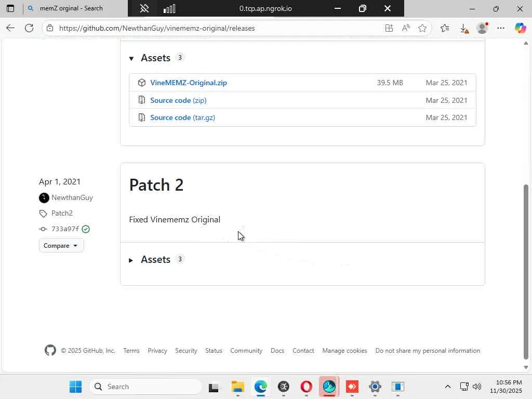Click the commit icon beside 733a97f
The width and height of the screenshot is (532, 399).
[43, 229]
